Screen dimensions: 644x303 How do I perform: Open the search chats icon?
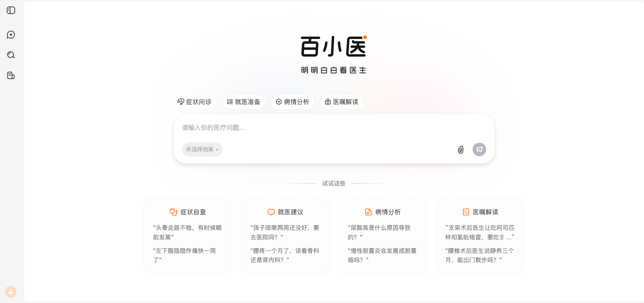click(11, 55)
